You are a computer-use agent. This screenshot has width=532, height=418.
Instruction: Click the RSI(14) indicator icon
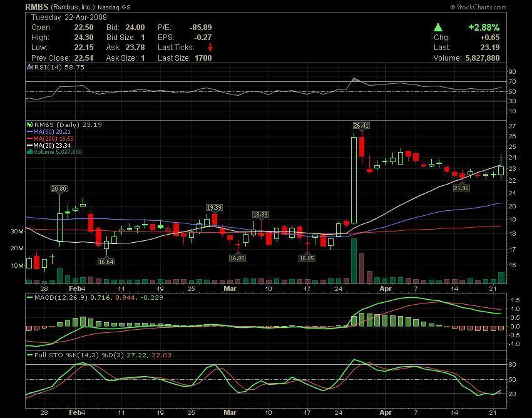30,67
